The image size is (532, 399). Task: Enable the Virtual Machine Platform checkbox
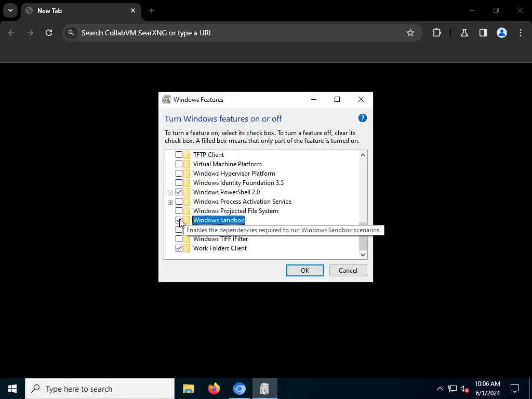click(x=179, y=164)
